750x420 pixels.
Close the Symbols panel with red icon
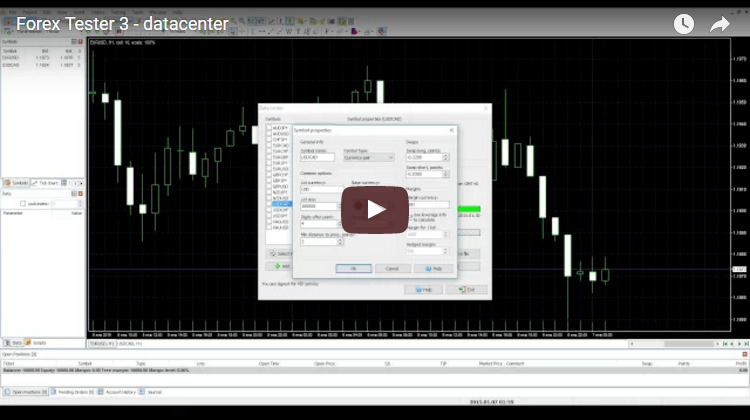[x=80, y=42]
